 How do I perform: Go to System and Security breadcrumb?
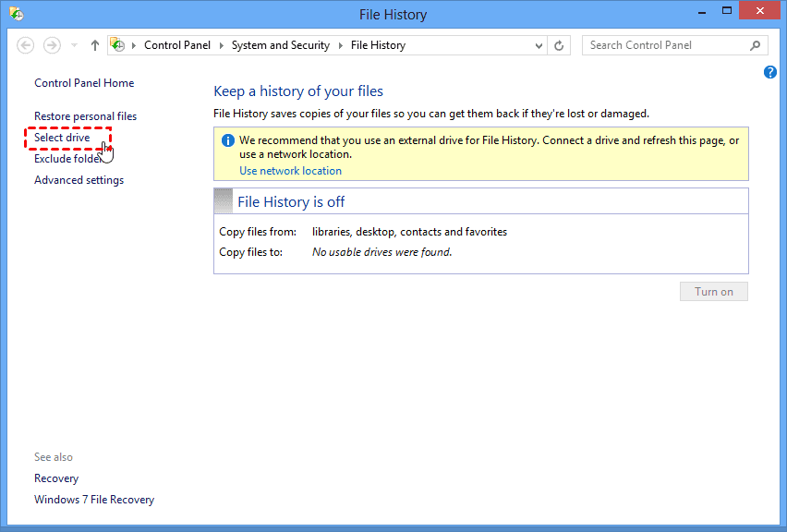coord(281,45)
